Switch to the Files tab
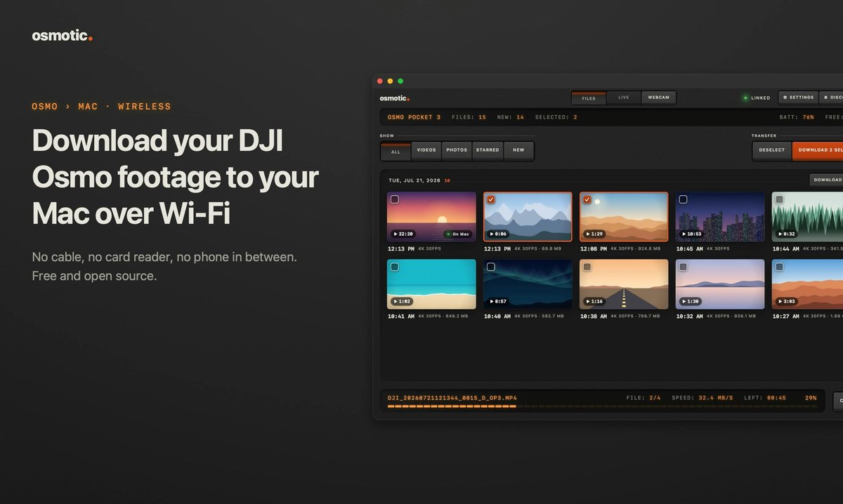 tap(589, 98)
